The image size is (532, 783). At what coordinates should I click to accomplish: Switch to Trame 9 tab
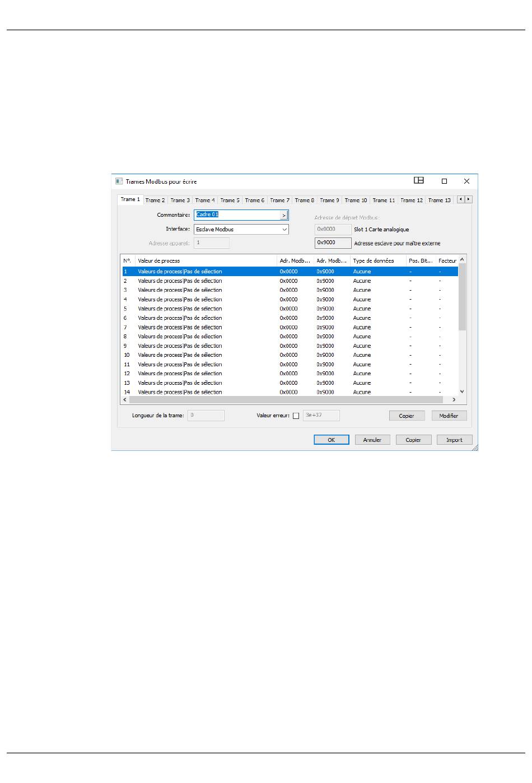point(329,200)
